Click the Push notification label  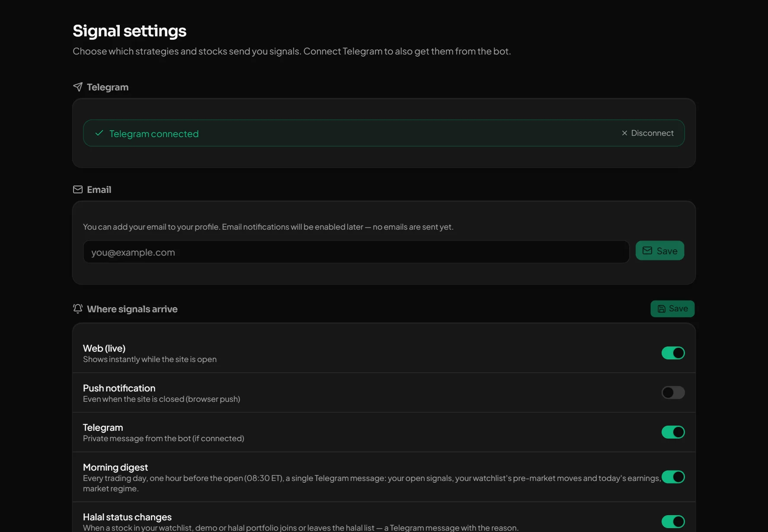[x=119, y=388]
